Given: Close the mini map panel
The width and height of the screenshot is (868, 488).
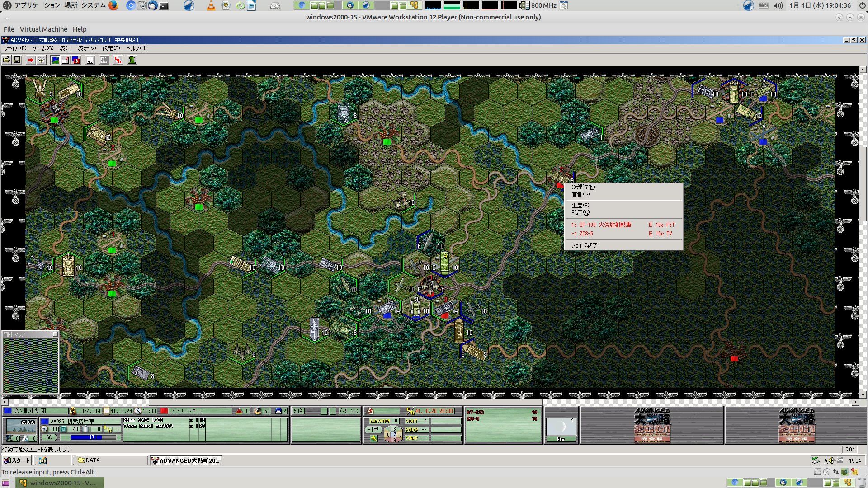Looking at the screenshot, I should click(56, 334).
